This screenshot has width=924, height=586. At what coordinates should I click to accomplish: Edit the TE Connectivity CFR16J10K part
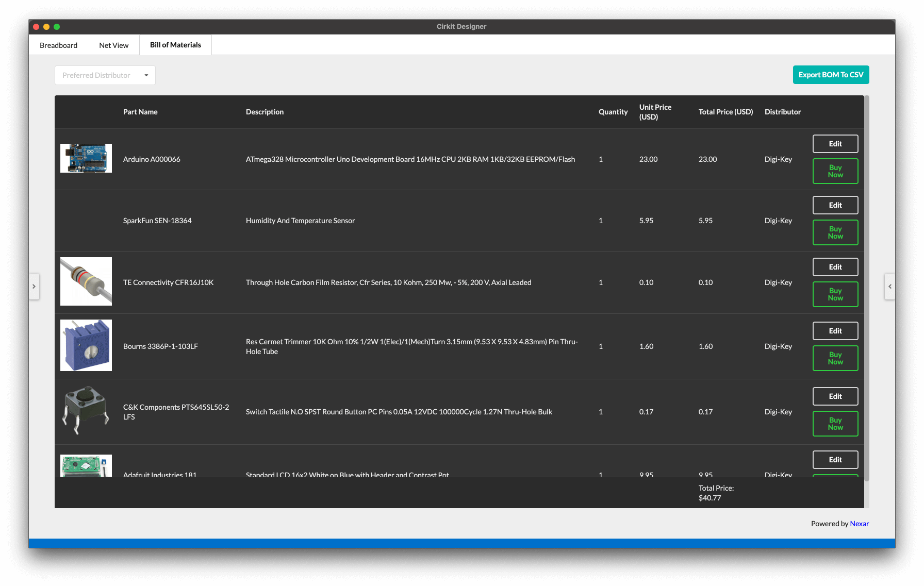[835, 267]
